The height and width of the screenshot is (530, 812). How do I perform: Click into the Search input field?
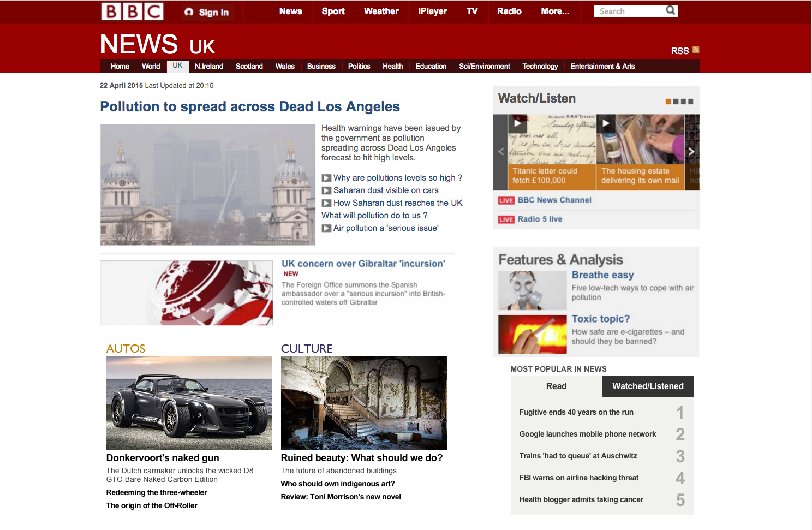pos(630,11)
